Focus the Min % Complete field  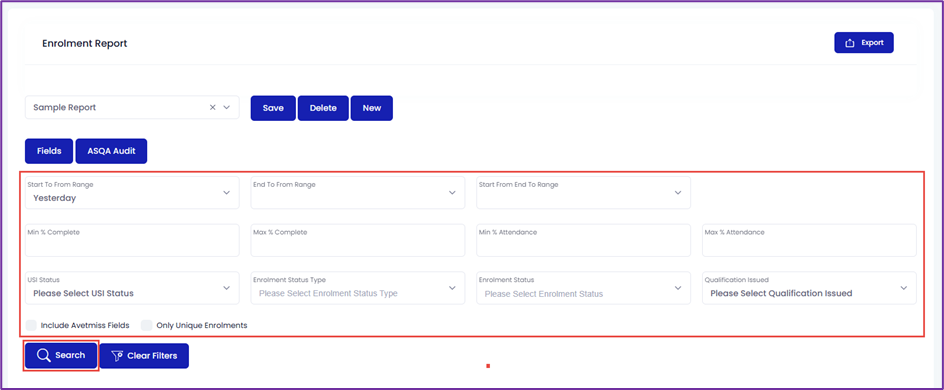132,240
